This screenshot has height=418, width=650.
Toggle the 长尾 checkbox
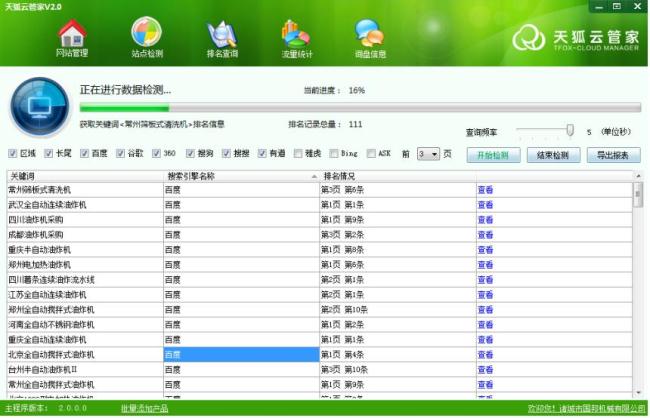[49, 153]
